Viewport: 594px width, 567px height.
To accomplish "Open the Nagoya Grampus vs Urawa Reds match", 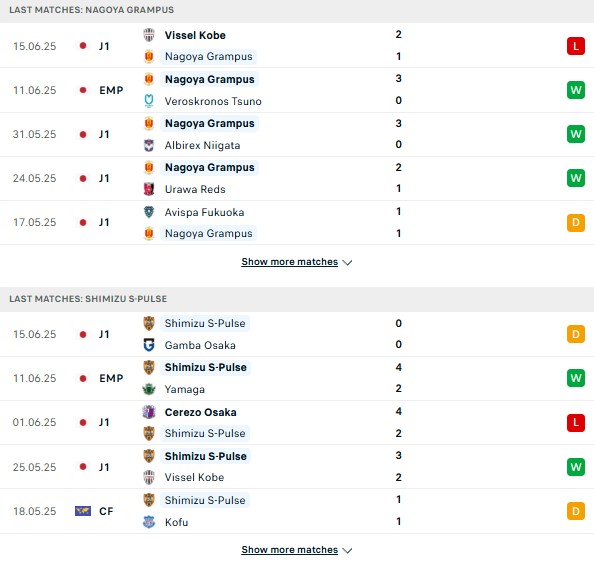I will coord(297,178).
